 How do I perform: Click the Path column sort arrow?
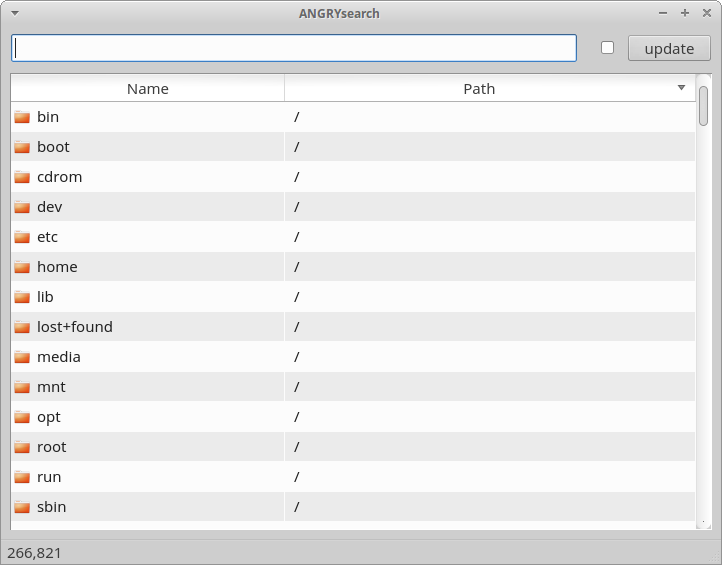[x=681, y=87]
